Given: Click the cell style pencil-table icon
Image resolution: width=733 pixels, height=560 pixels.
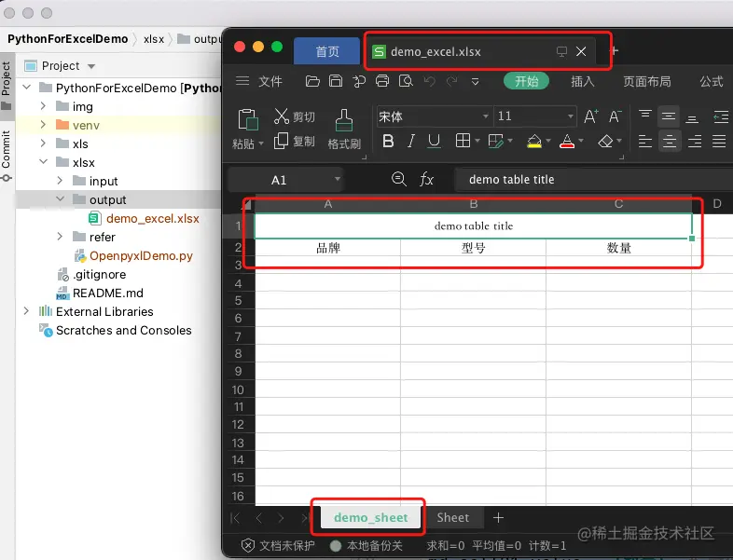Looking at the screenshot, I should click(x=495, y=141).
